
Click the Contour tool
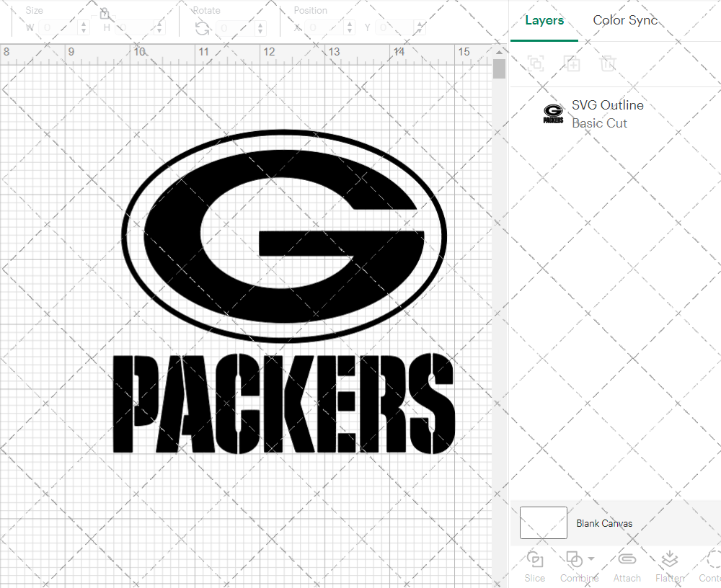click(x=710, y=566)
